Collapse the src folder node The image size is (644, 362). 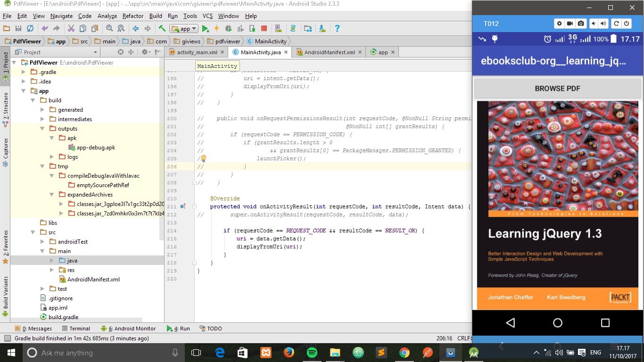33,232
